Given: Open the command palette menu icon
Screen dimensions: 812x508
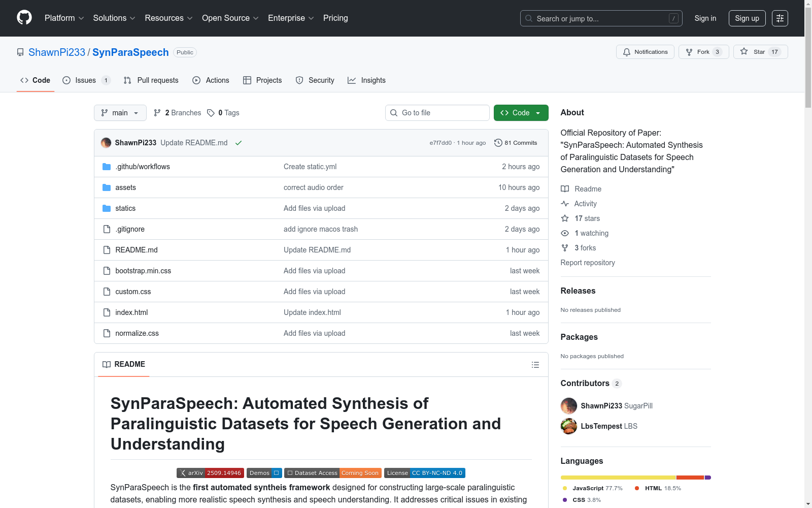Looking at the screenshot, I should (780, 18).
